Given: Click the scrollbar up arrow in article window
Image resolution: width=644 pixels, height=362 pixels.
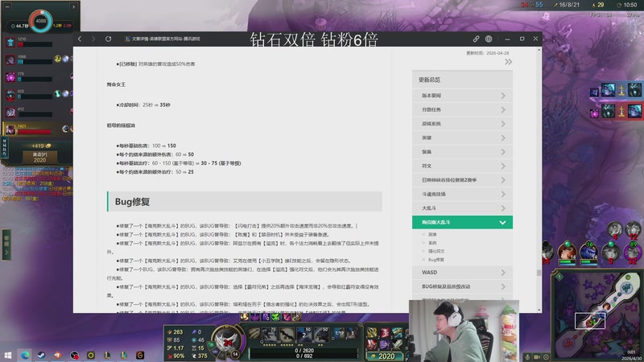Looking at the screenshot, I should point(539,50).
